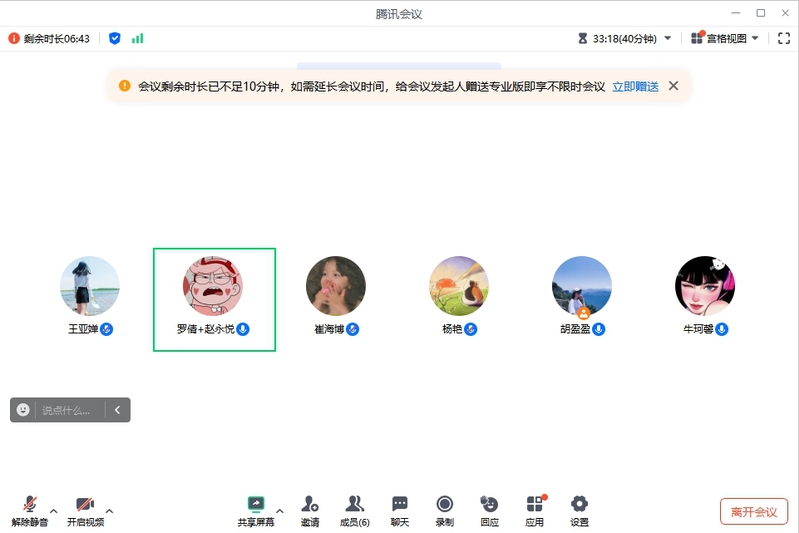Open the Chat (聊天) panel
Image resolution: width=799 pixels, height=533 pixels.
point(400,505)
